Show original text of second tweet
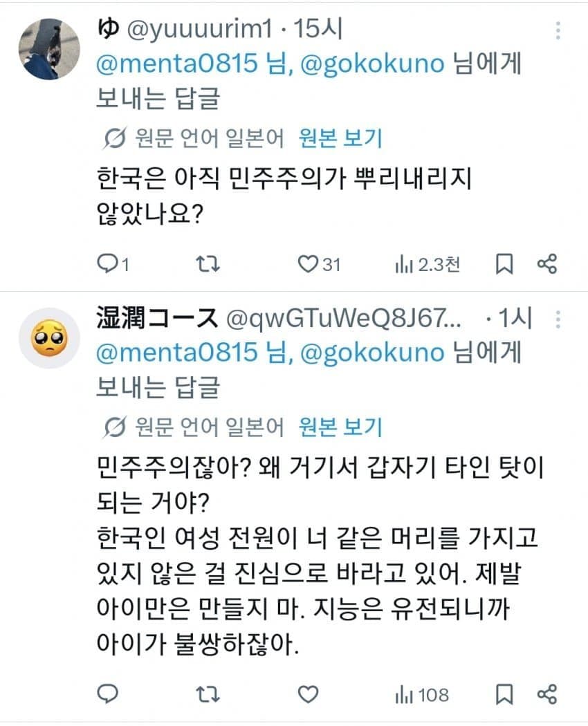 pyautogui.click(x=340, y=427)
